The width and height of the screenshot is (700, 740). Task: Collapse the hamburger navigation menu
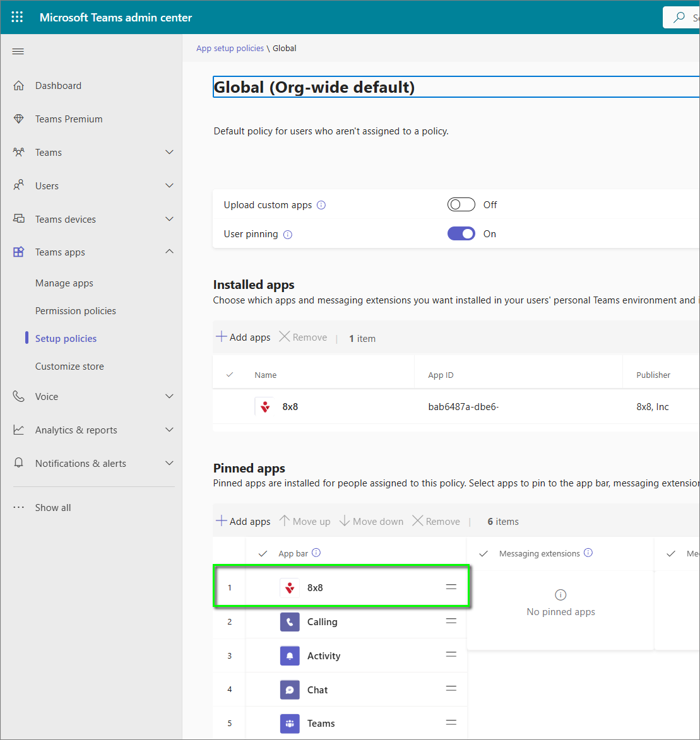coord(18,52)
